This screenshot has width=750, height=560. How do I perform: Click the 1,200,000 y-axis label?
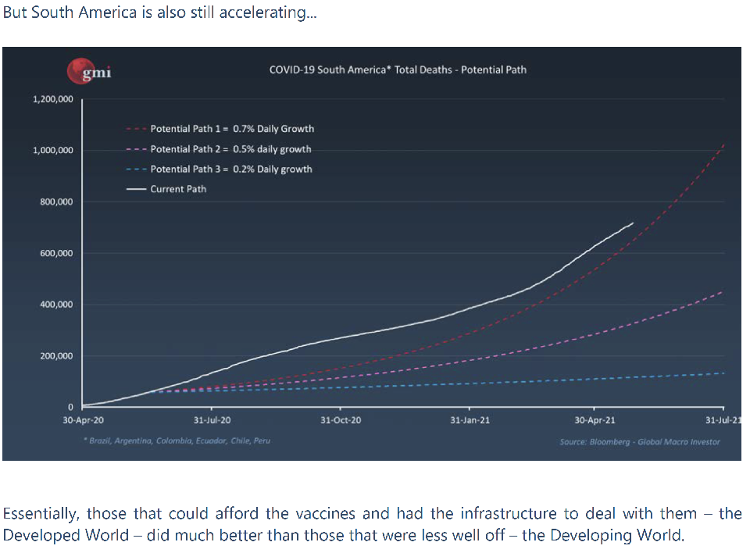[53, 99]
